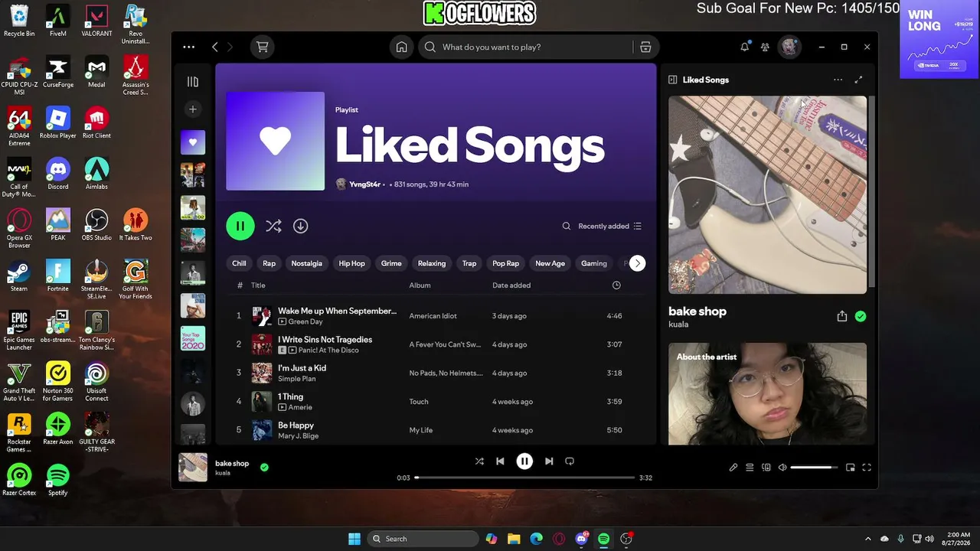Viewport: 980px width, 551px height.
Task: Apply the Grime genre filter
Action: click(x=391, y=263)
